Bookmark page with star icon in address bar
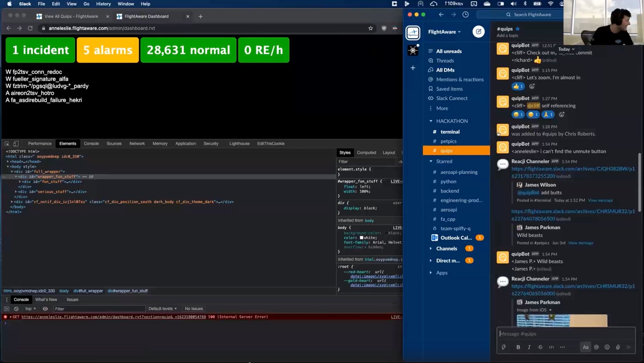 click(371, 28)
